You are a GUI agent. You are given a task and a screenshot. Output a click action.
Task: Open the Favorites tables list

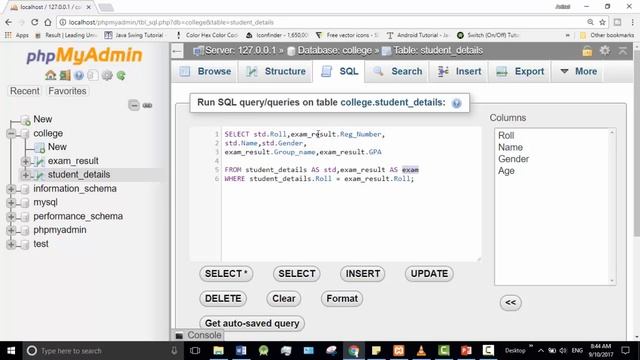coord(67,91)
